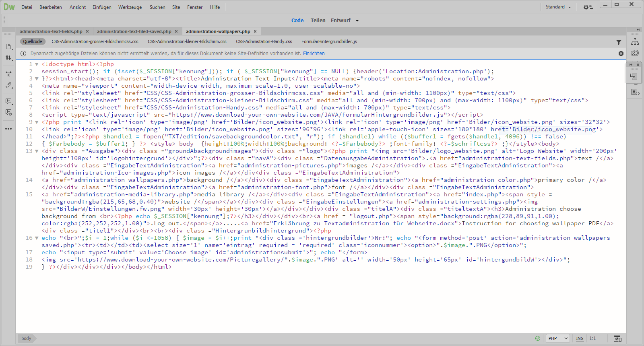Open CSS-Administration-kleiner-Bildschirm.css related file

pos(187,41)
